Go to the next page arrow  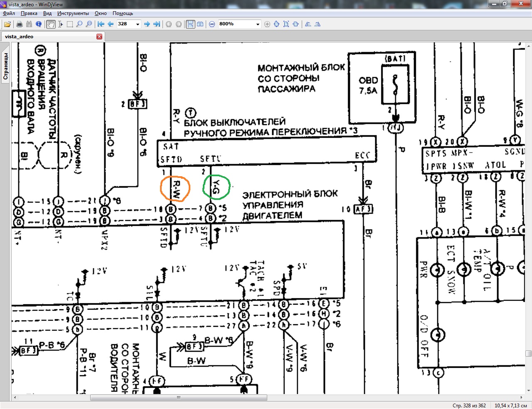147,24
